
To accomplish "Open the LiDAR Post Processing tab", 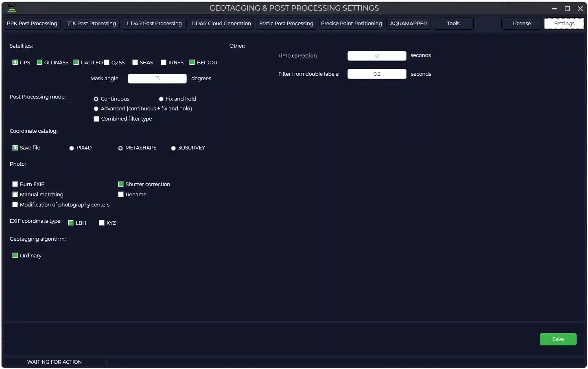I will click(154, 24).
